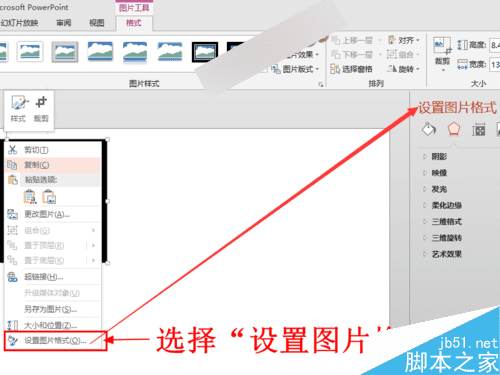The width and height of the screenshot is (500, 375).
Task: Choose 剪切(T) from context menu
Action: (x=53, y=150)
